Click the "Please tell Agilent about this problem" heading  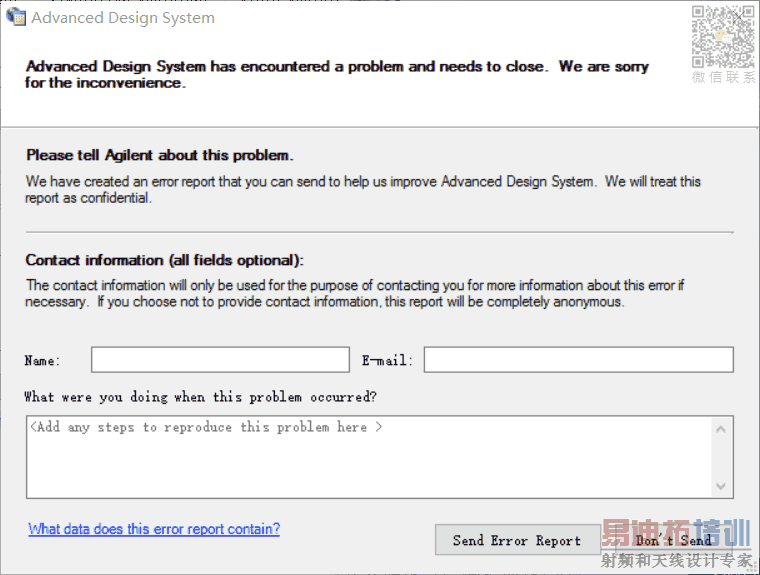[159, 155]
